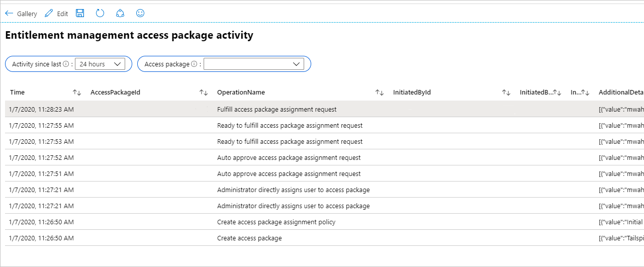Screen dimensions: 644x267
Task: Refresh the workbook using the circular arrow
Action: (100, 14)
